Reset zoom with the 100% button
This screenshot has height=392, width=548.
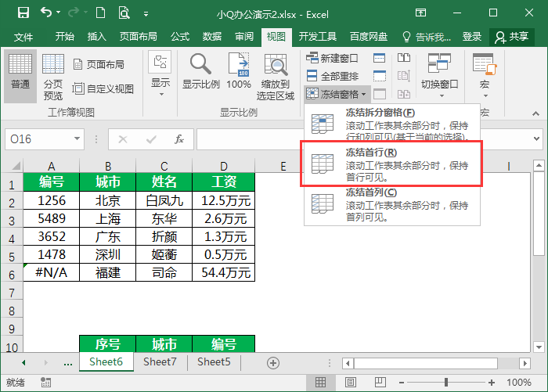pos(239,71)
